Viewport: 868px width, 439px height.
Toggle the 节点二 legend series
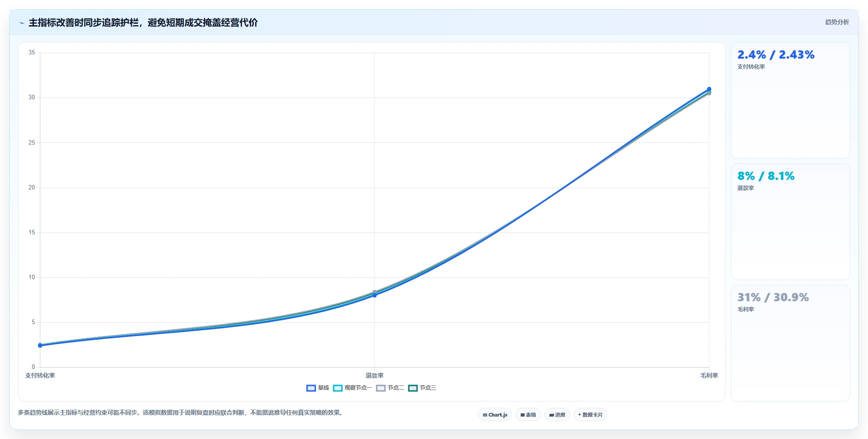pos(390,388)
